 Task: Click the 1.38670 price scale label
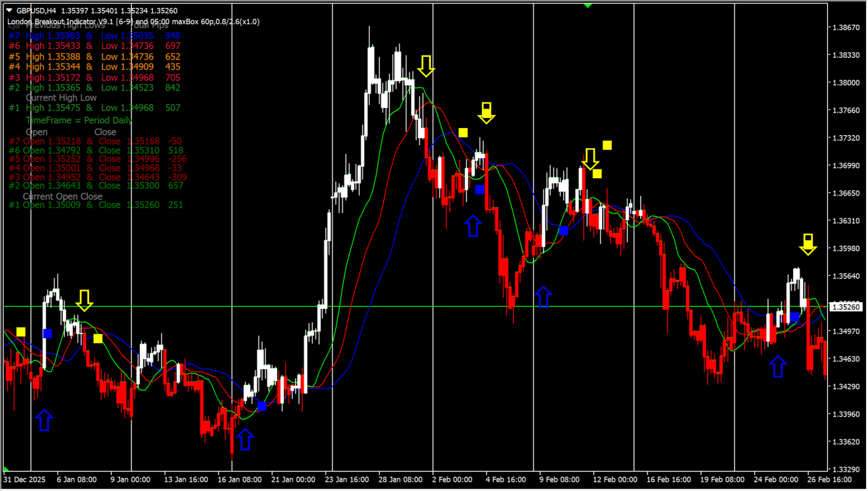[845, 28]
